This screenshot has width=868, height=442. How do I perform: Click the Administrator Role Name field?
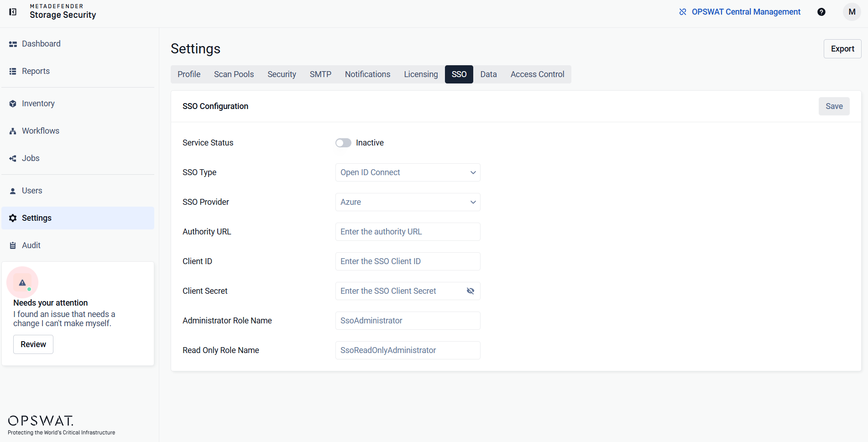point(408,321)
